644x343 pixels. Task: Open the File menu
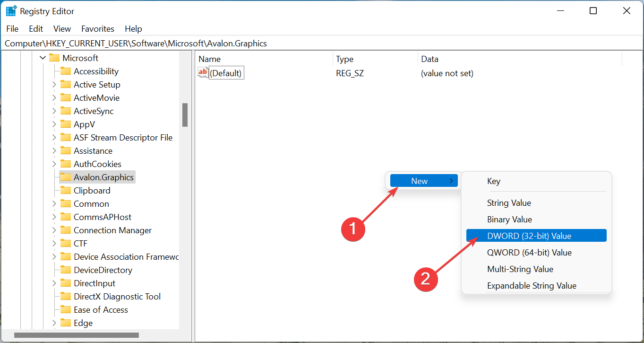click(x=12, y=29)
